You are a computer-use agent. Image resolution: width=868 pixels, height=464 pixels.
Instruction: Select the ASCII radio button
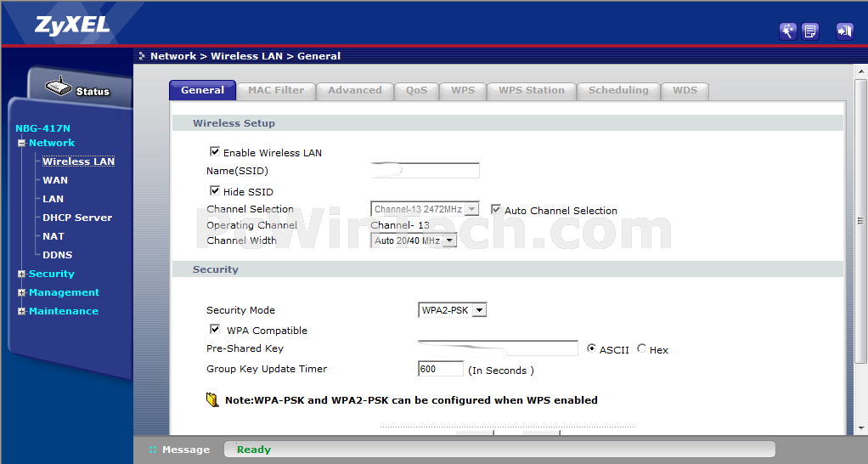pyautogui.click(x=591, y=348)
